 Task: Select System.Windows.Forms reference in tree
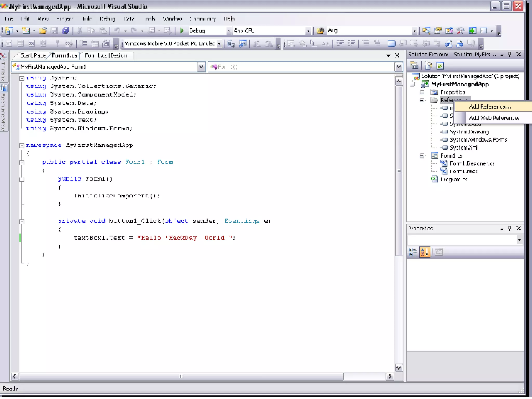[x=478, y=140]
